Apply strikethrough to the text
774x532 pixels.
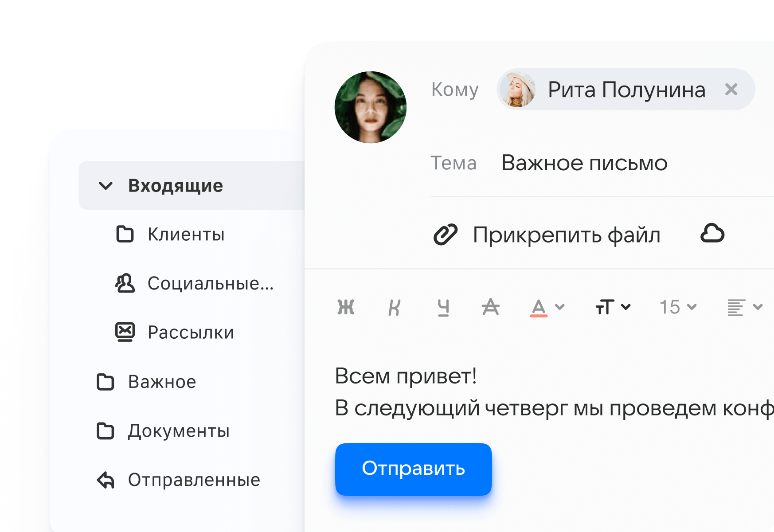pos(491,308)
